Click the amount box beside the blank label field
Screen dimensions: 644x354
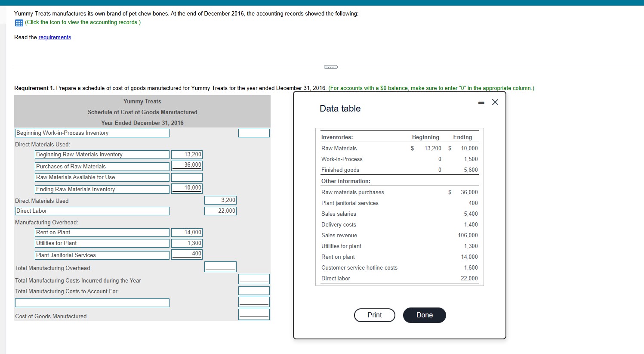click(x=254, y=302)
